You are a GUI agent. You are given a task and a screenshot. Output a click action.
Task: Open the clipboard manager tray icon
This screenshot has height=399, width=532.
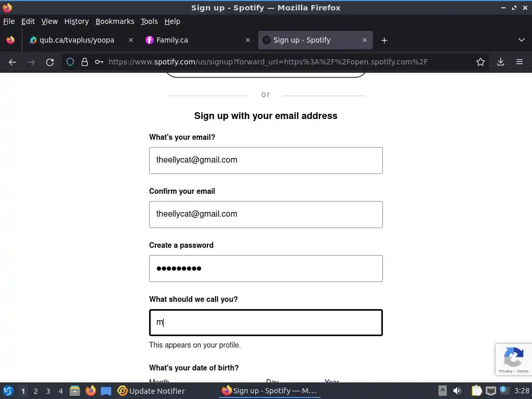pyautogui.click(x=477, y=391)
